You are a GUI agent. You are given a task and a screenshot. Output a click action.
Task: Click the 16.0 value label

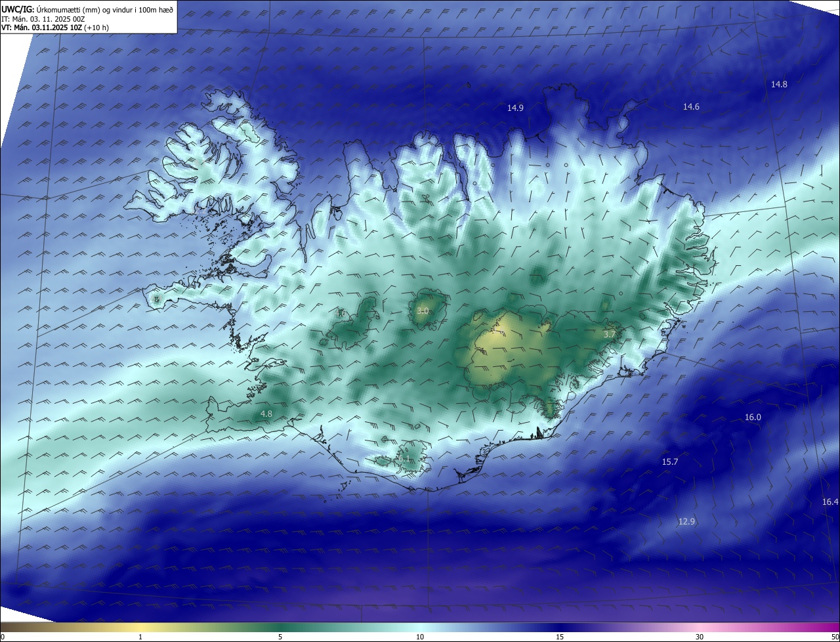tap(753, 417)
